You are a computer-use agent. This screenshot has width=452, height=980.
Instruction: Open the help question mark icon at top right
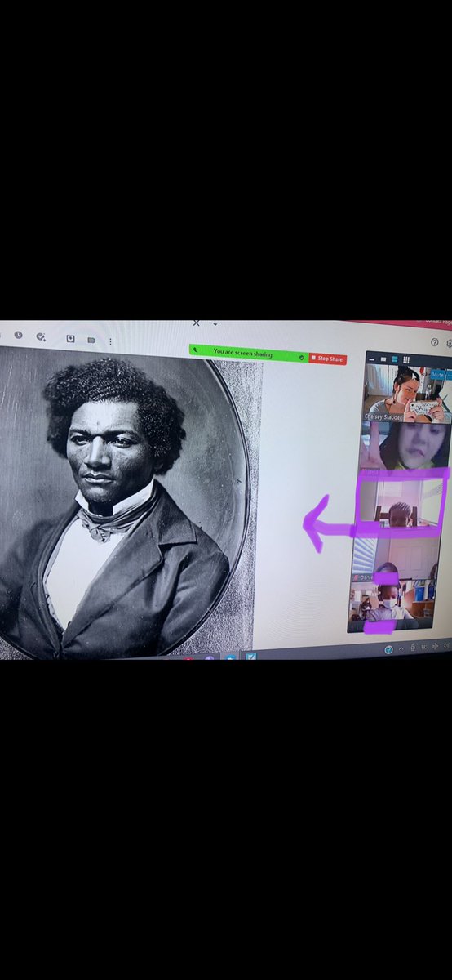point(435,342)
